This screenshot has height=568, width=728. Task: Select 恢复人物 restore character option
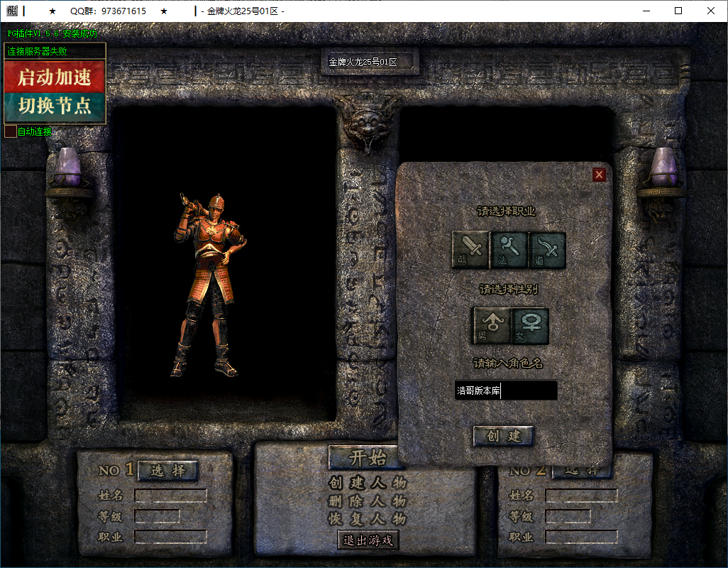[368, 519]
